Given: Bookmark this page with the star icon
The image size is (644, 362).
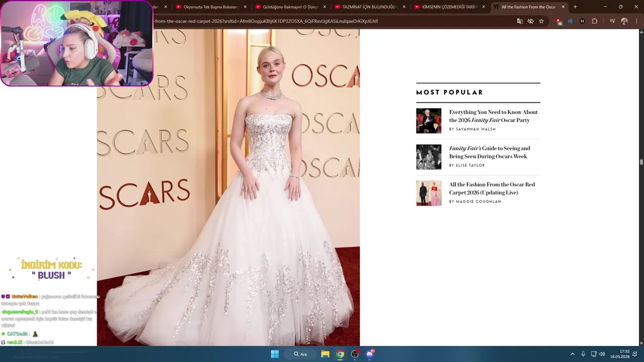Looking at the screenshot, I should tap(541, 21).
